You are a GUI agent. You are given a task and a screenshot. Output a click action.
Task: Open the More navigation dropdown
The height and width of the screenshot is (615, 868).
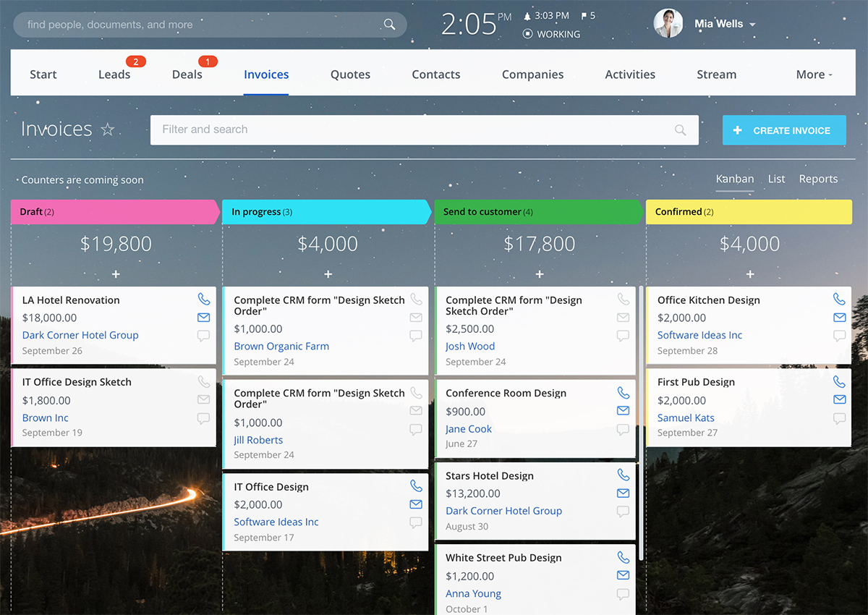(814, 75)
